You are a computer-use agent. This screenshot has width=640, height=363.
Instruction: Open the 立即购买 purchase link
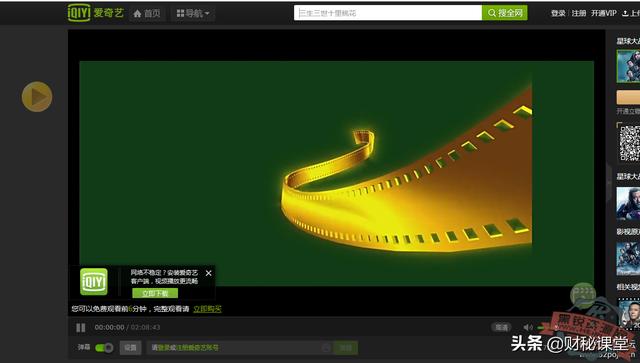pyautogui.click(x=207, y=309)
